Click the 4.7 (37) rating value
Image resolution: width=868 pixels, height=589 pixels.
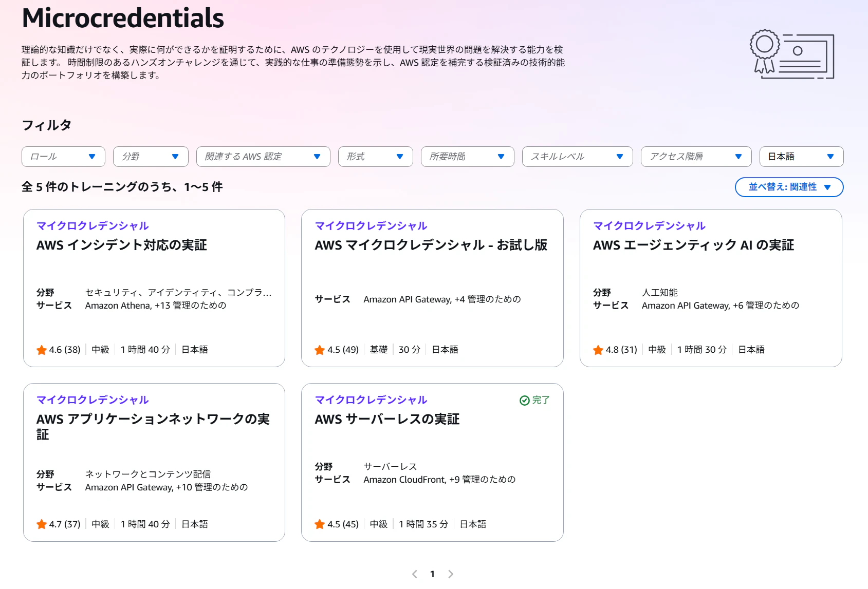[65, 524]
